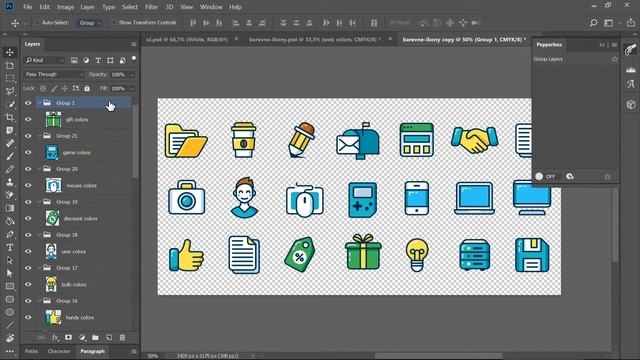Image resolution: width=640 pixels, height=360 pixels.
Task: Open the Search magnifier icon
Action: click(x=593, y=23)
